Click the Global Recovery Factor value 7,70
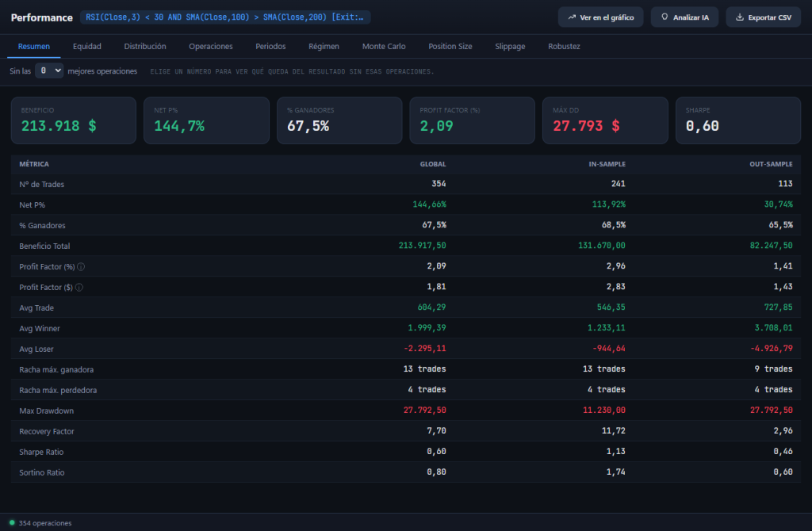Viewport: 812px width, 531px height. (437, 430)
